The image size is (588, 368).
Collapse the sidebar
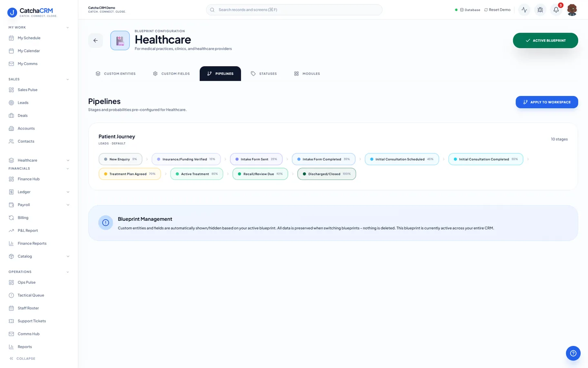coord(22,359)
